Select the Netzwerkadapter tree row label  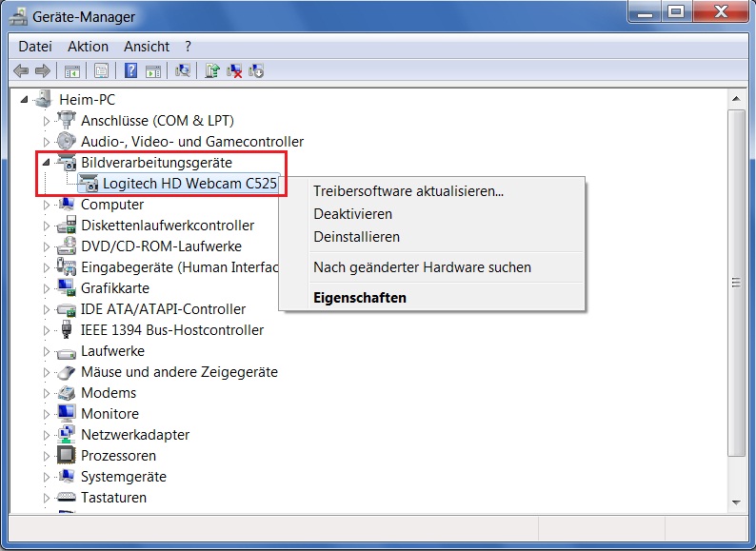135,434
